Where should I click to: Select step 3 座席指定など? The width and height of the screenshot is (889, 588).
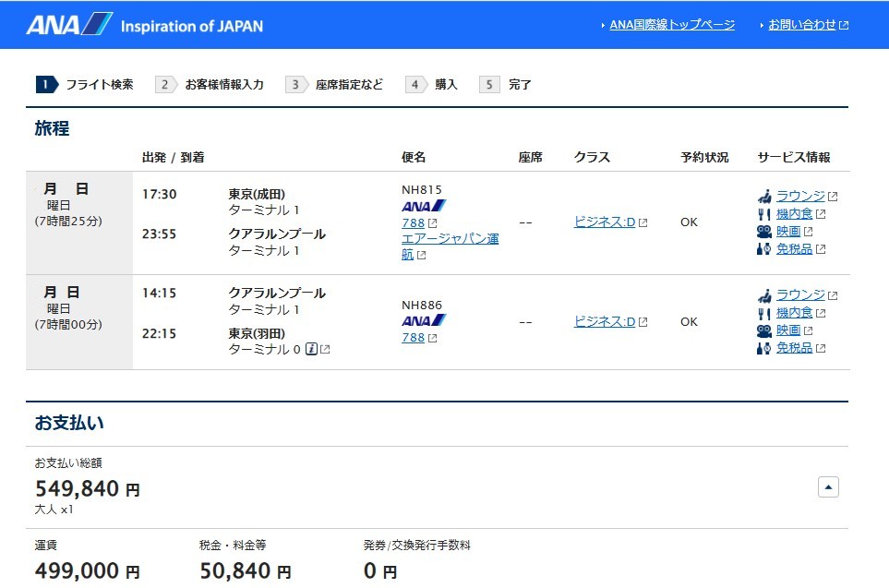334,85
